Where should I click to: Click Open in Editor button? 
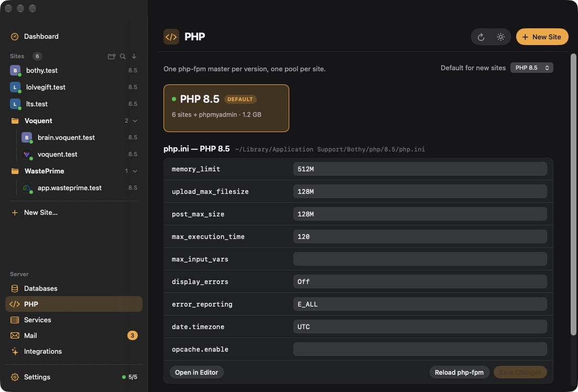click(197, 373)
